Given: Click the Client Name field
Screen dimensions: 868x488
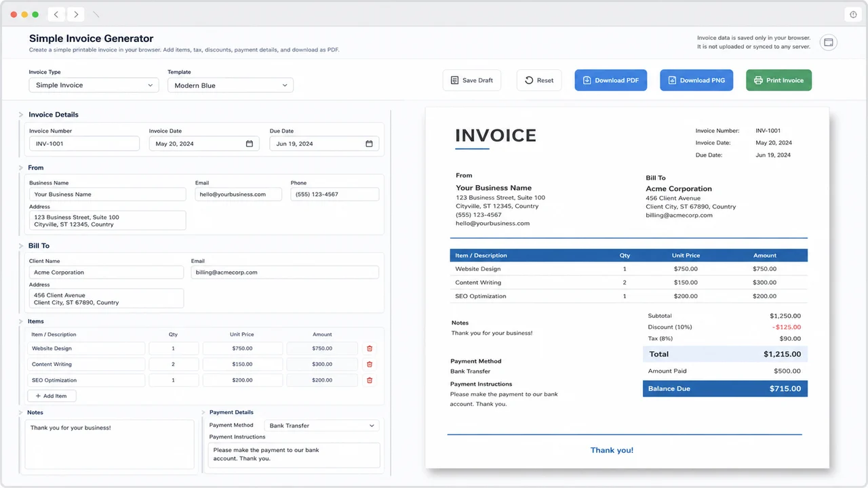Looking at the screenshot, I should [x=106, y=272].
